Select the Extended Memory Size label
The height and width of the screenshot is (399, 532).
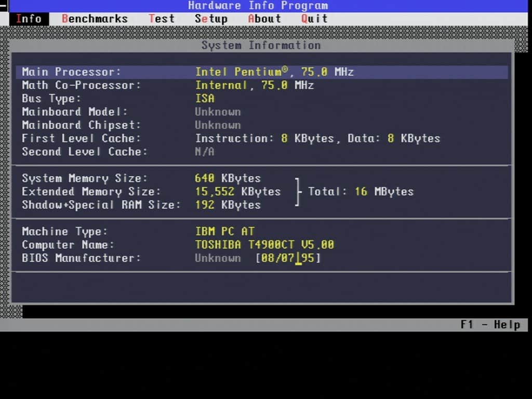[x=91, y=191]
